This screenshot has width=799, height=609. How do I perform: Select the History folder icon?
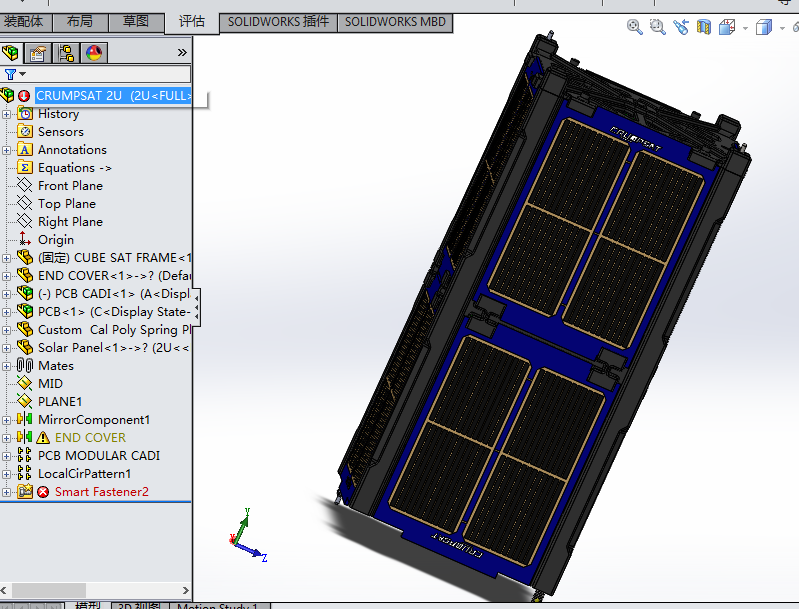point(25,114)
